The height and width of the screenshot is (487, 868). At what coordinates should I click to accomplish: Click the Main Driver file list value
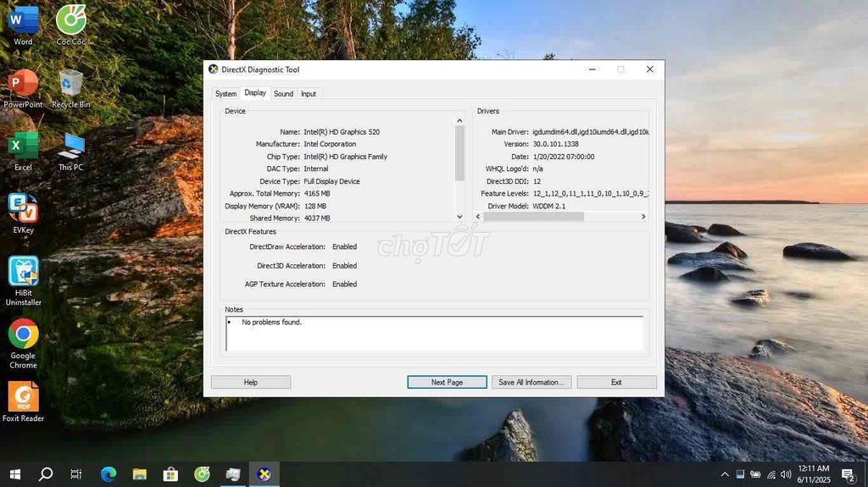[x=591, y=132]
